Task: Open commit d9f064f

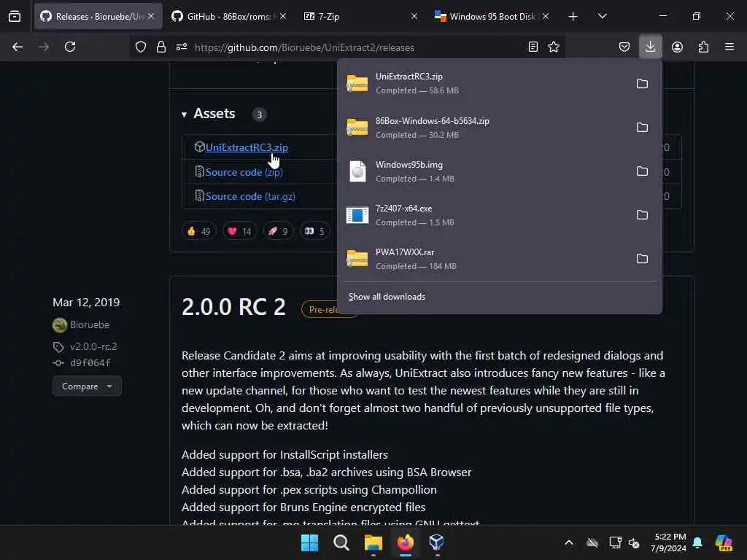Action: pos(90,363)
